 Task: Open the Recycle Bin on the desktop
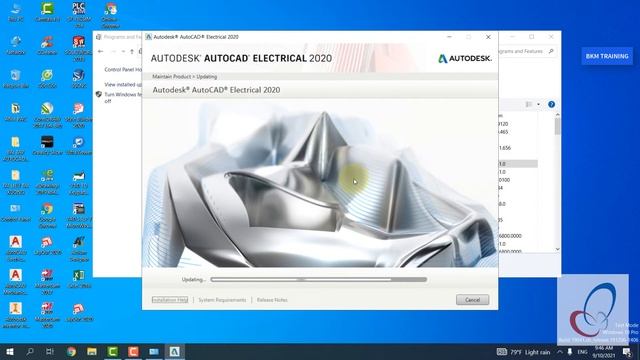(16, 79)
